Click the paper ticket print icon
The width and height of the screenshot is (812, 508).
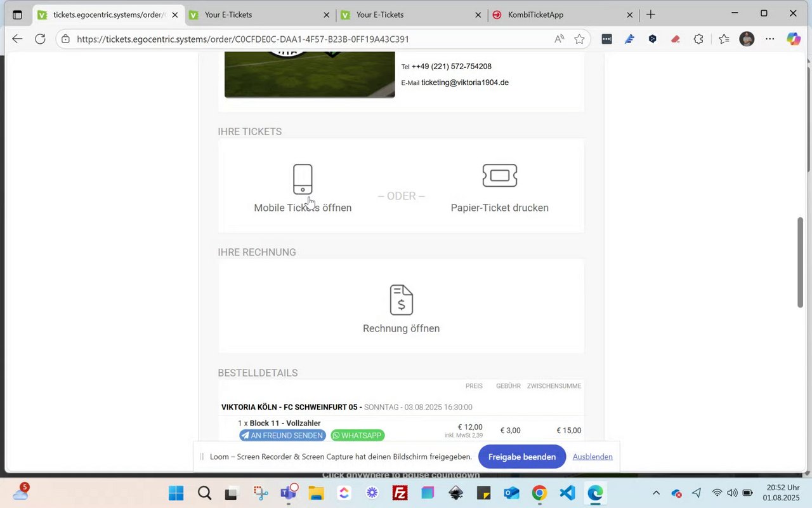pyautogui.click(x=500, y=175)
